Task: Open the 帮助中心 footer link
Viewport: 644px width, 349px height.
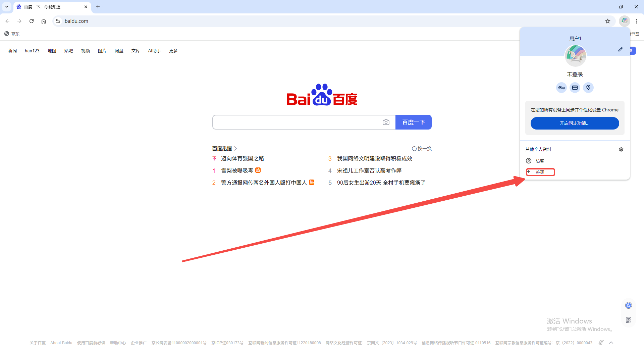Action: click(x=118, y=343)
